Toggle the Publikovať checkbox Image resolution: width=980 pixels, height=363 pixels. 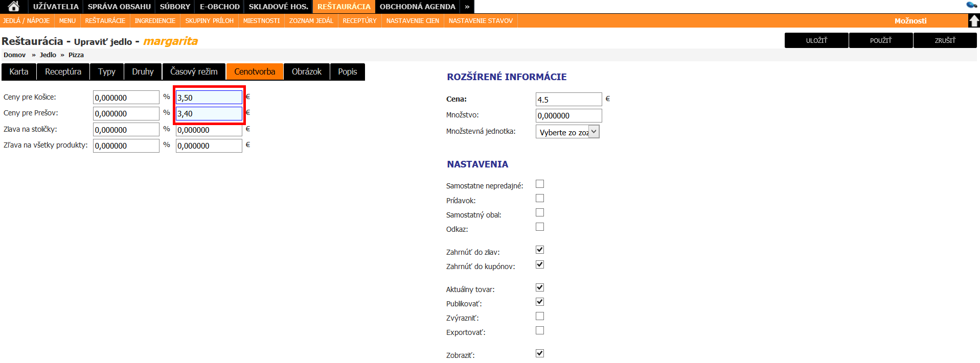click(x=539, y=302)
